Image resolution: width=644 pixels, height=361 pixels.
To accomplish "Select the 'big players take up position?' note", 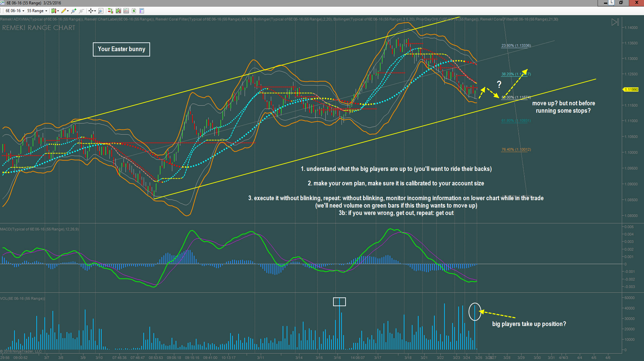I will point(529,324).
